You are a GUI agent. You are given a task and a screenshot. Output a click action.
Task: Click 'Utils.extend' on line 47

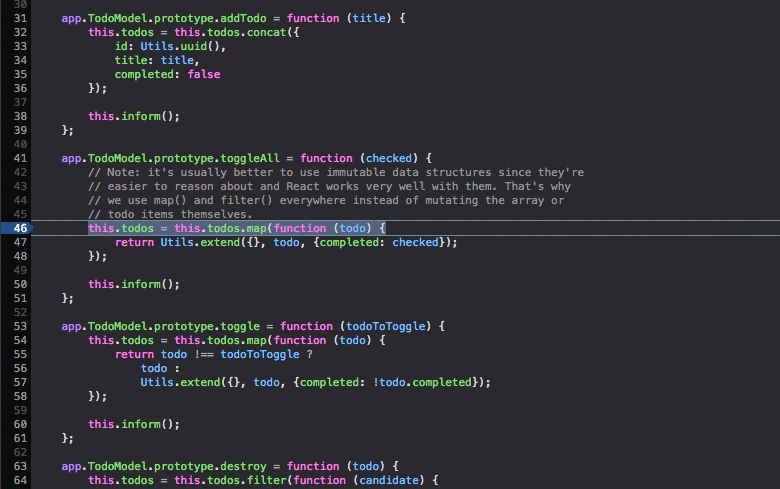pyautogui.click(x=200, y=242)
